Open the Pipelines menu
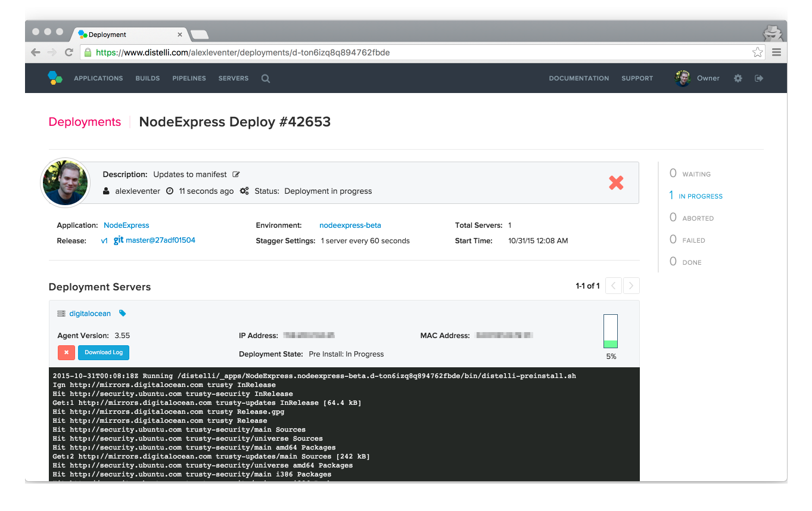Image resolution: width=812 pixels, height=511 pixels. [189, 78]
